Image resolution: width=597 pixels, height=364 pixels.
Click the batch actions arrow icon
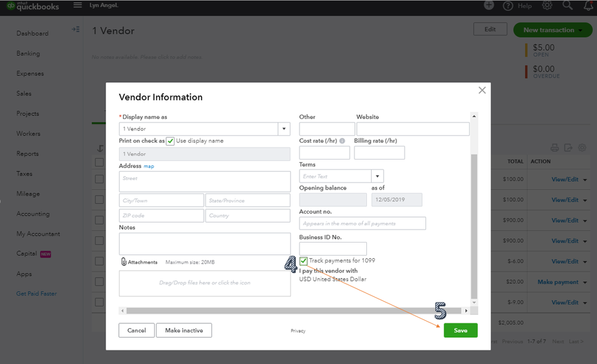coord(100,148)
